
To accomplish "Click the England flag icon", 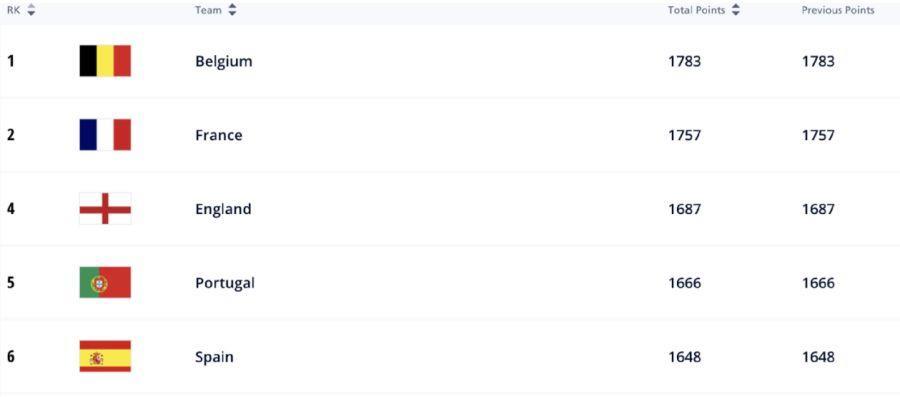I will [x=105, y=209].
